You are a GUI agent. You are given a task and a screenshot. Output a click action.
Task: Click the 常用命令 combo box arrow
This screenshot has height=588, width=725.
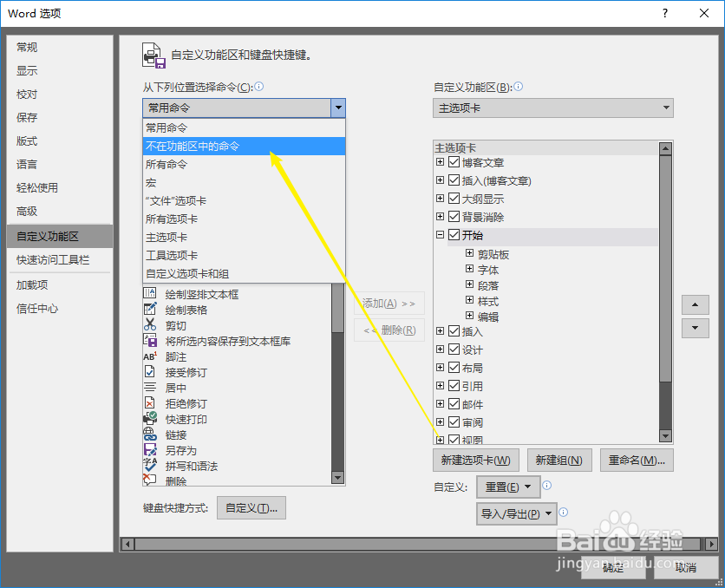click(338, 108)
